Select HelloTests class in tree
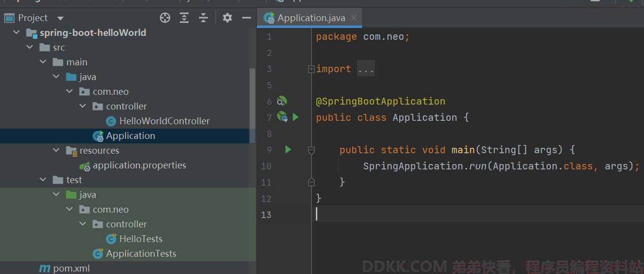This screenshot has height=274, width=644. coord(141,239)
